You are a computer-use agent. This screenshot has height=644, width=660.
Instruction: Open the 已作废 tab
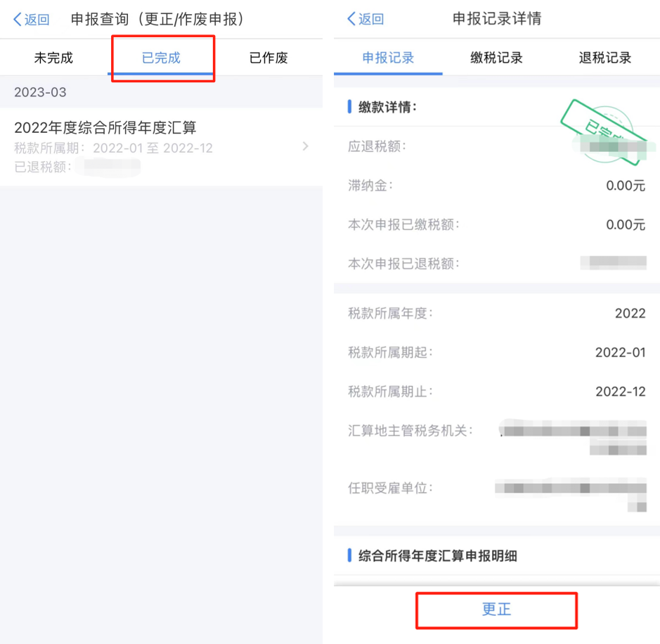coord(268,58)
